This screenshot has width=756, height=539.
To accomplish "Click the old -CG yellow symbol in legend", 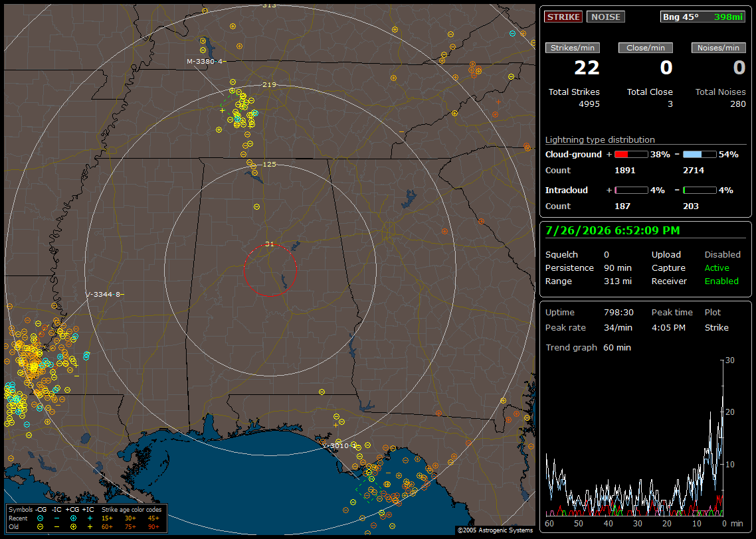I will point(40,527).
